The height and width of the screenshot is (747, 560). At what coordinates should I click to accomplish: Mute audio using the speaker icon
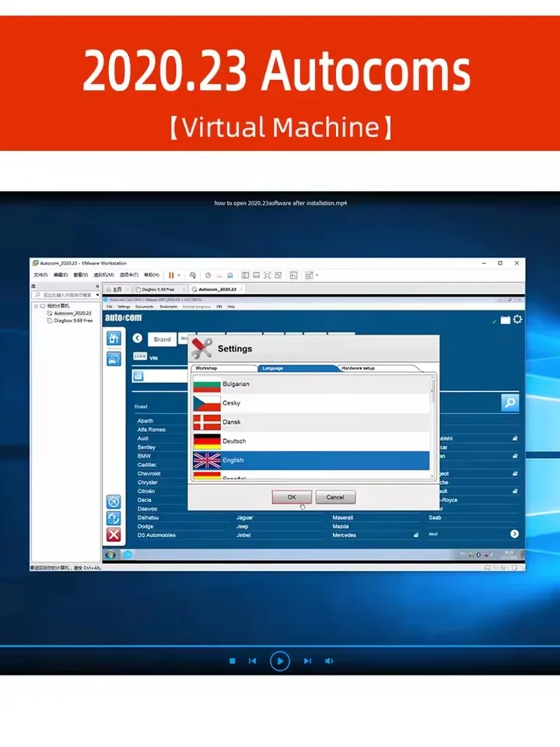click(328, 661)
